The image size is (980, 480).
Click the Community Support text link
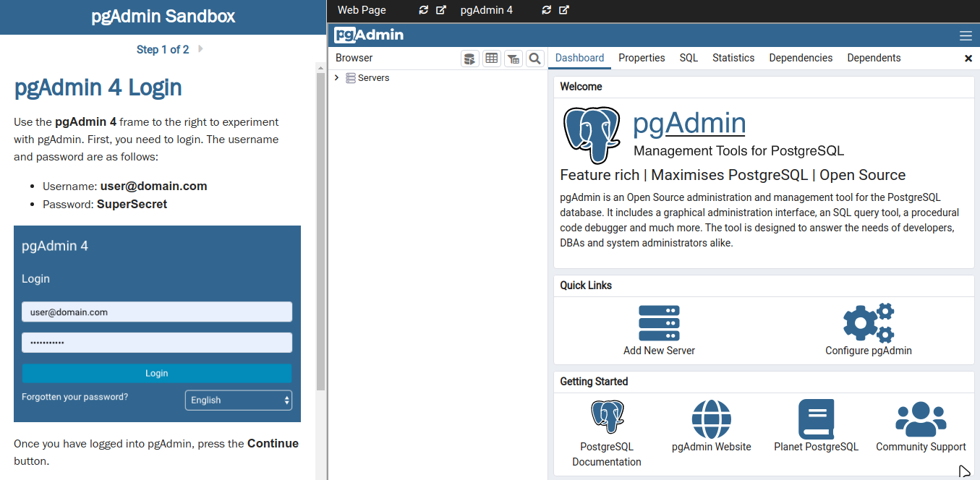point(921,447)
